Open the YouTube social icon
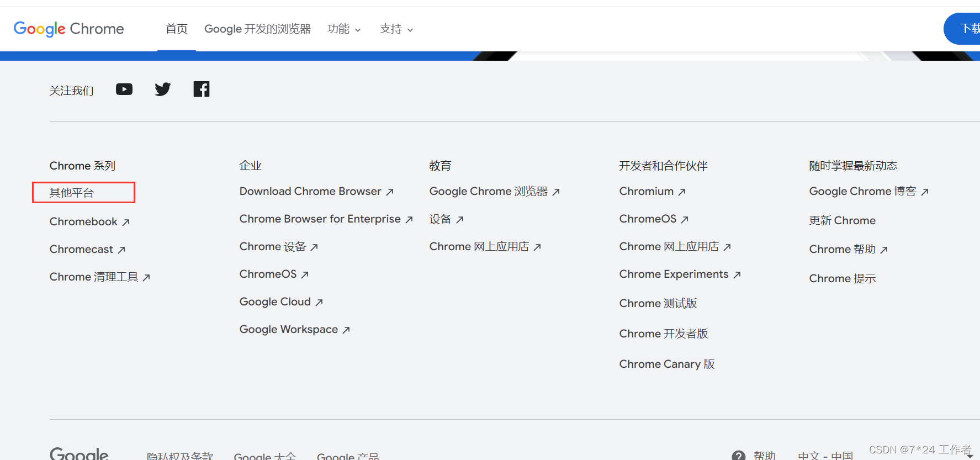The height and width of the screenshot is (460, 980). pos(124,89)
